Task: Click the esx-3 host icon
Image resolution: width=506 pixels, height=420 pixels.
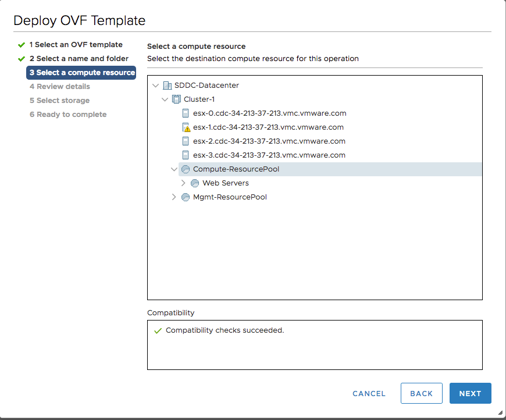Action: pos(186,155)
